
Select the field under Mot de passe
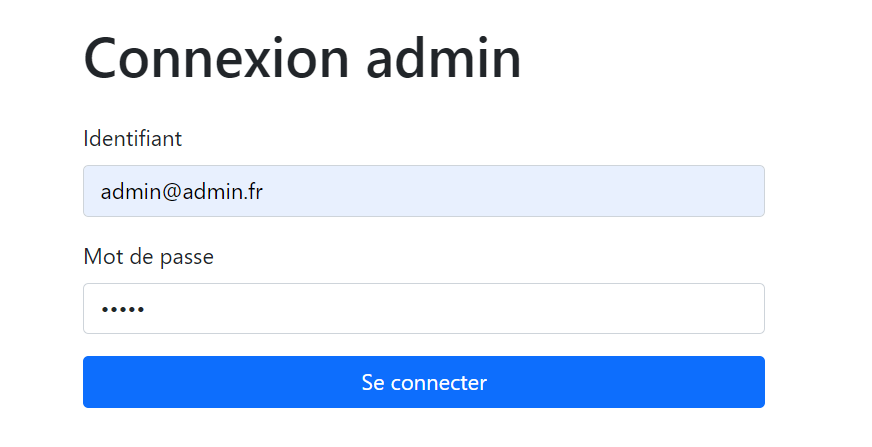click(x=423, y=309)
